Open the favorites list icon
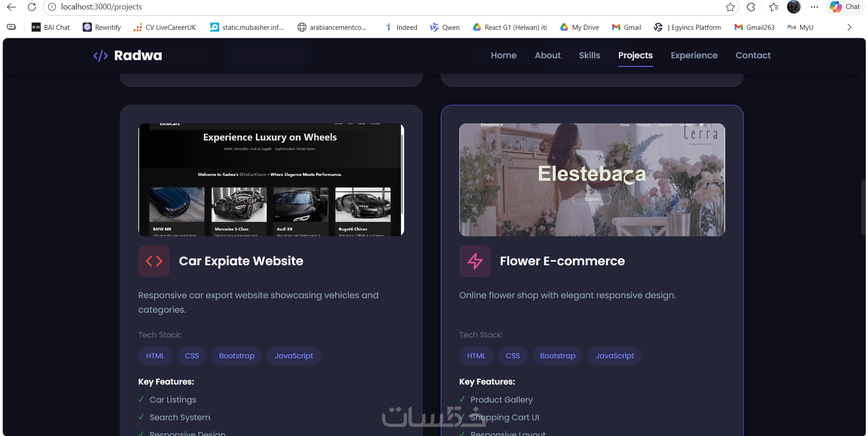This screenshot has width=868, height=436. point(774,7)
